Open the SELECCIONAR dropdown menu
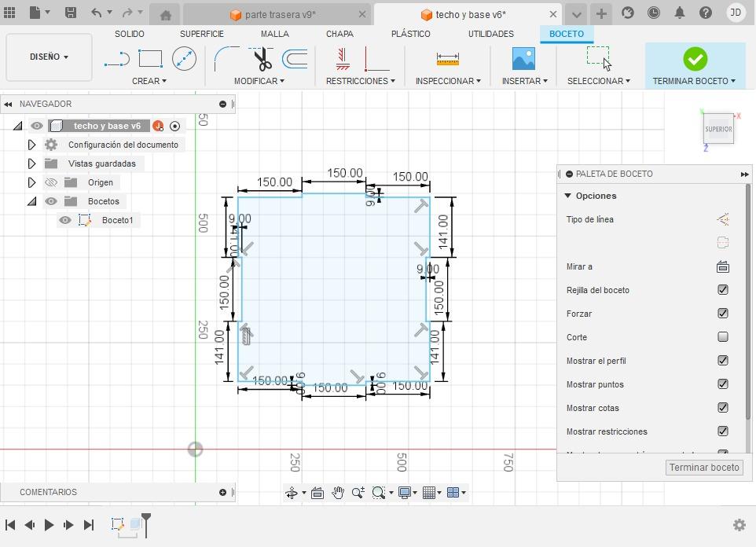Screen dimensions: 756x547 598,81
